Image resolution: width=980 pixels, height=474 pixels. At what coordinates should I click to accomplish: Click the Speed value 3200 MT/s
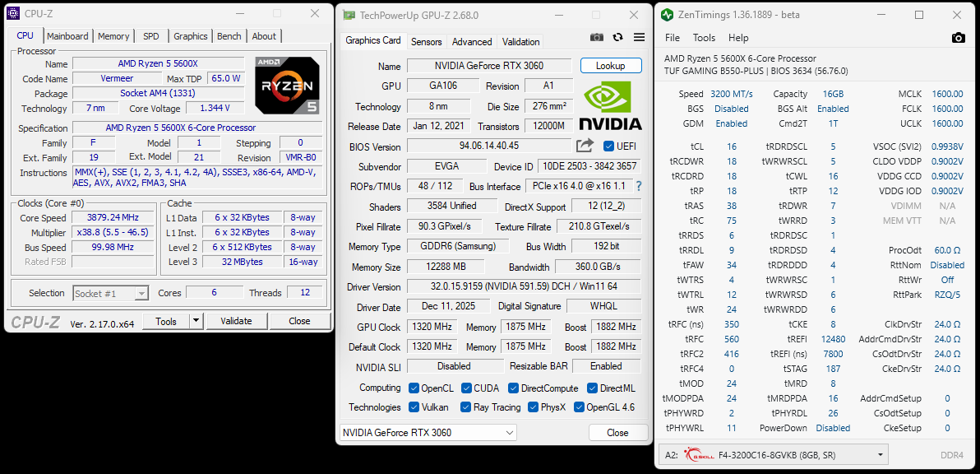[731, 94]
